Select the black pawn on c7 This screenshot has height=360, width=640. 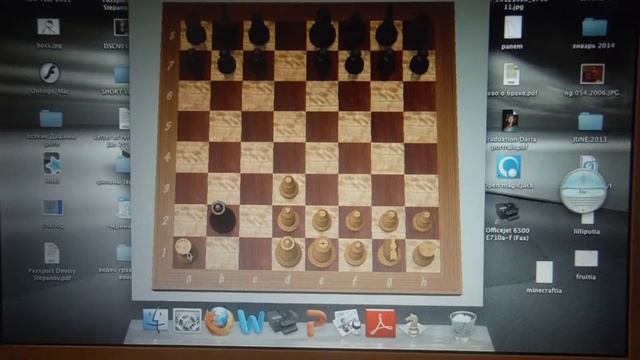(x=257, y=61)
